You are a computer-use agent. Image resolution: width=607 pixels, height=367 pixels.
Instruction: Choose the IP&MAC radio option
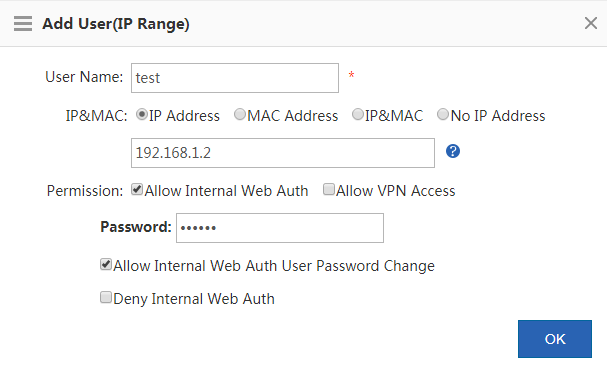[358, 115]
